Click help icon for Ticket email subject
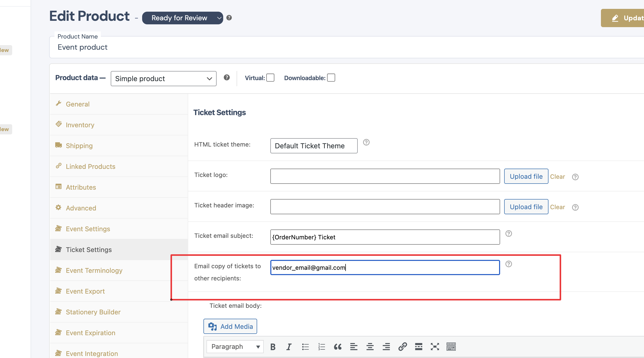644x358 pixels. [x=508, y=234]
